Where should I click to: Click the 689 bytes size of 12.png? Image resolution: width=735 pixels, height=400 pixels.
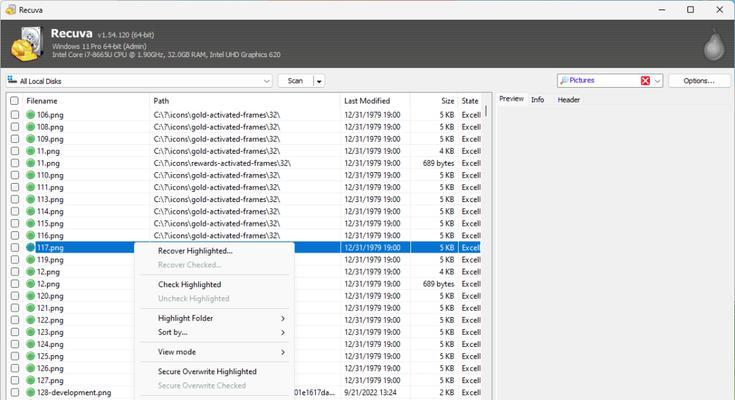(x=438, y=284)
